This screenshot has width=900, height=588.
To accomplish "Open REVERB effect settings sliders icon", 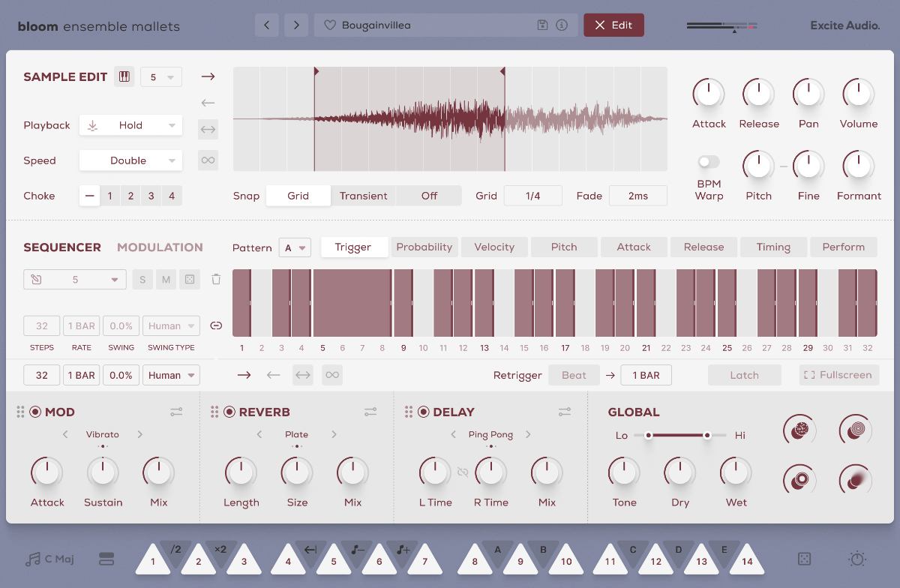I will pos(370,412).
